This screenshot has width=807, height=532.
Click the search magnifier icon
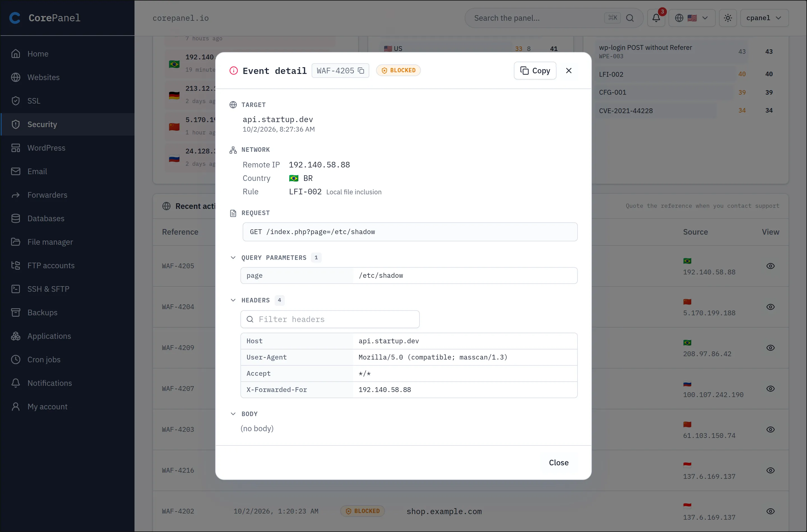pos(630,18)
